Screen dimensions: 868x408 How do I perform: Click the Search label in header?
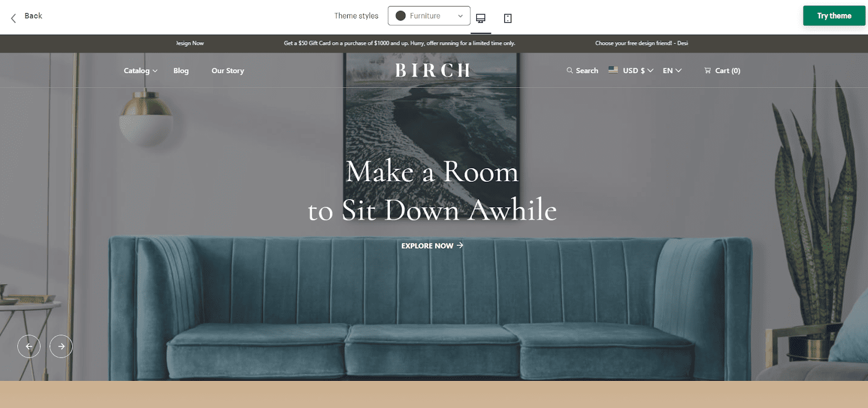coord(587,71)
